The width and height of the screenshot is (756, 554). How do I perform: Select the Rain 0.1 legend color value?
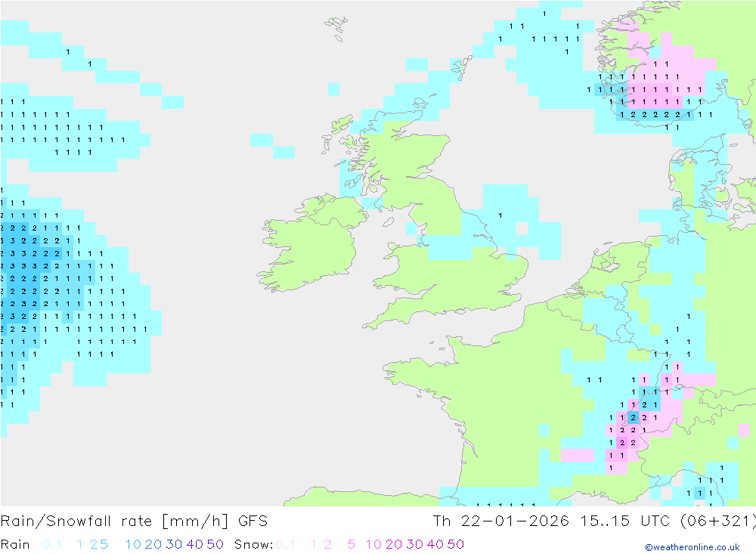tap(51, 544)
